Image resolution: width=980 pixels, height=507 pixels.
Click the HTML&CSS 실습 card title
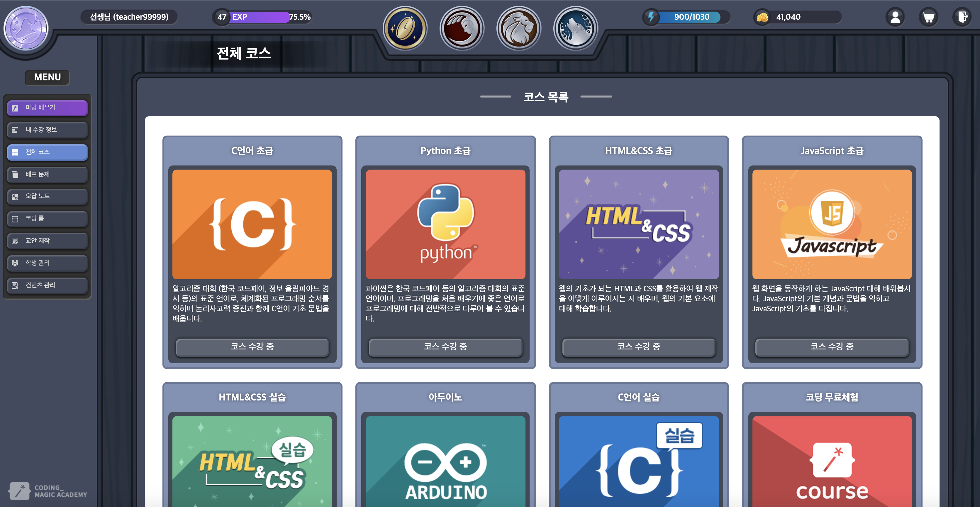point(252,397)
